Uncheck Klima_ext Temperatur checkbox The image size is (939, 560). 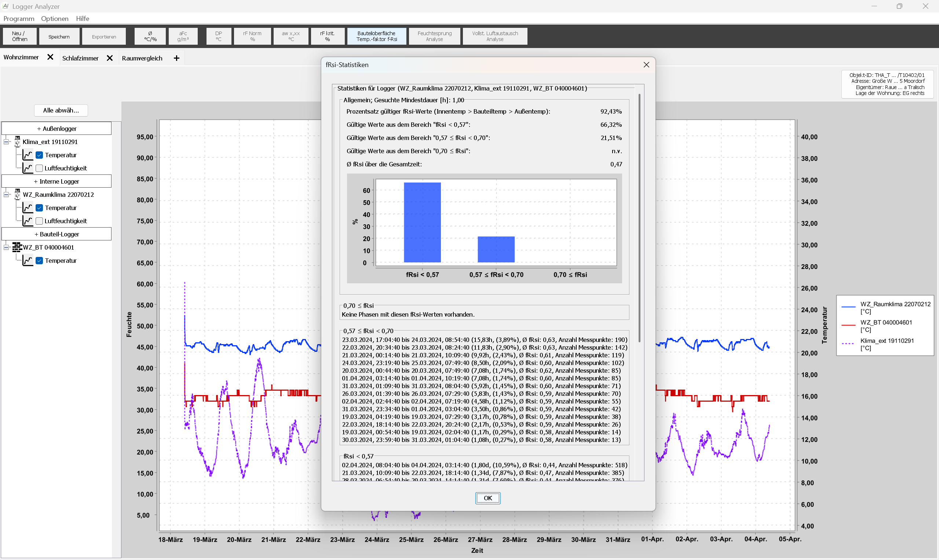click(x=39, y=155)
